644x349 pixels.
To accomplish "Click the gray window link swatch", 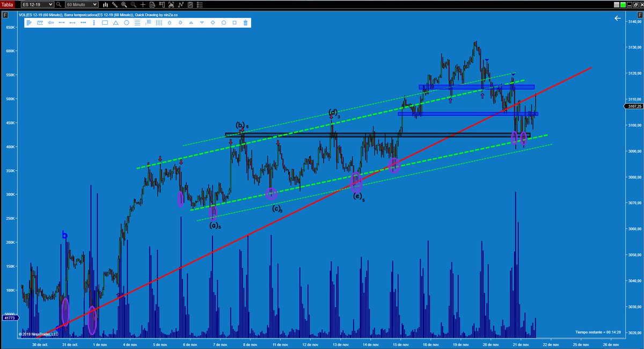I will 617,5.
